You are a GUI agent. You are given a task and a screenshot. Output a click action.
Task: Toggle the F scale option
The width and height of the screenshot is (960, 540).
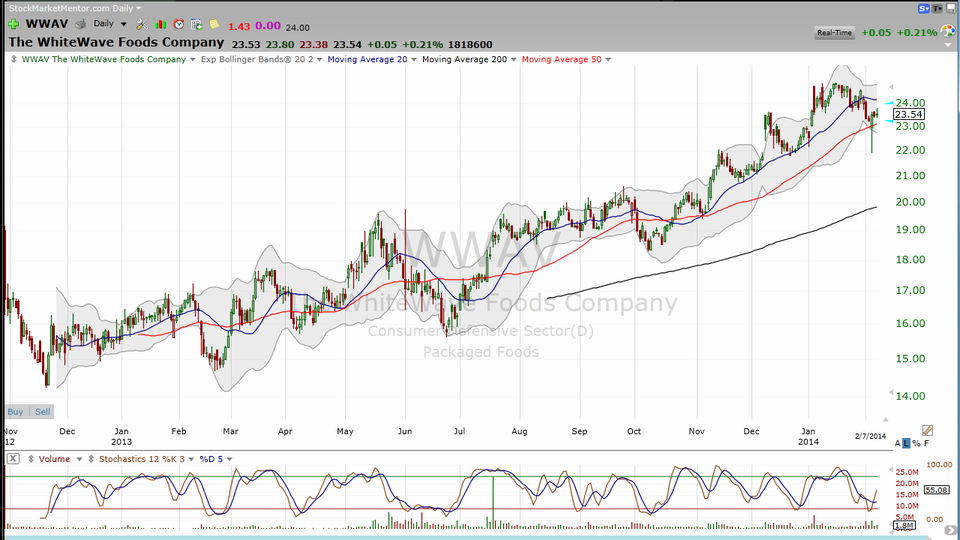[x=926, y=443]
